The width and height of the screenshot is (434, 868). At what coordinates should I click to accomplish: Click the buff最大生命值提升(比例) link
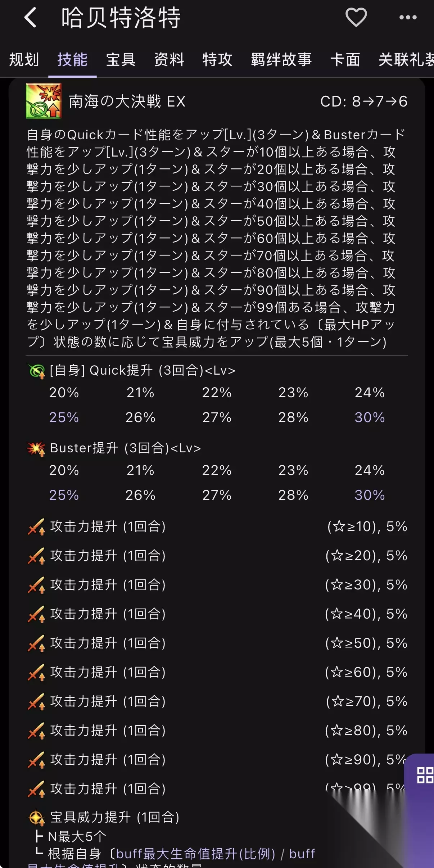[x=196, y=854]
